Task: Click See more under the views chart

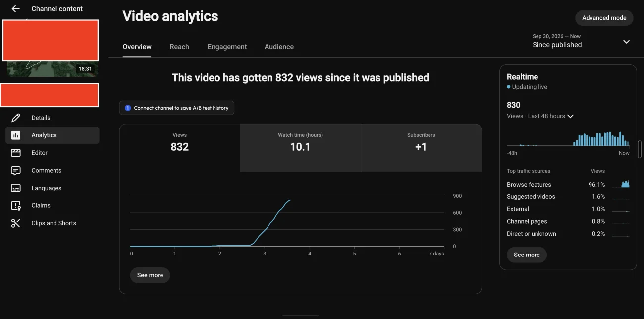Action: click(150, 275)
